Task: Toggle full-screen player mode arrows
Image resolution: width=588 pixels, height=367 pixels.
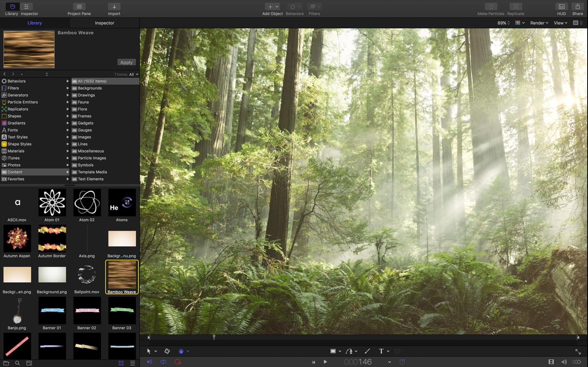Action: coord(578,351)
